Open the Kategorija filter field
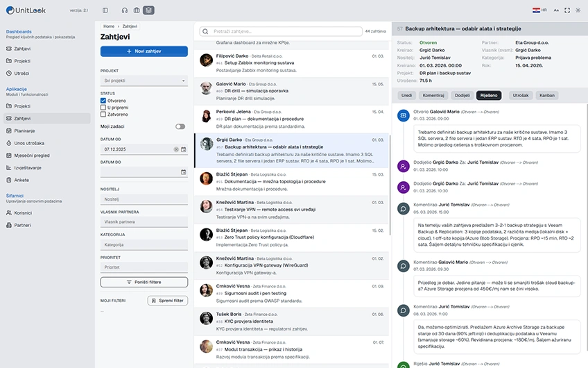588x368 pixels. click(x=144, y=244)
